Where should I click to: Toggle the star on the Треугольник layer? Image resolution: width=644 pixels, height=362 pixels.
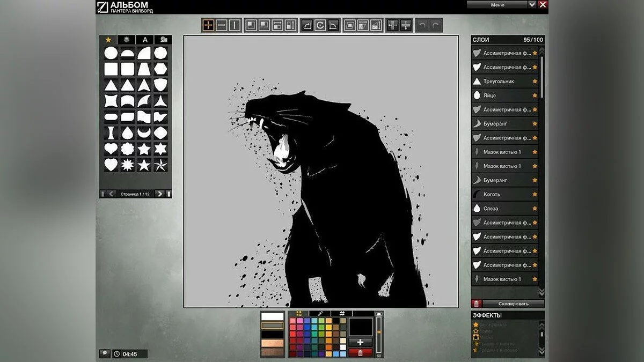pos(535,82)
